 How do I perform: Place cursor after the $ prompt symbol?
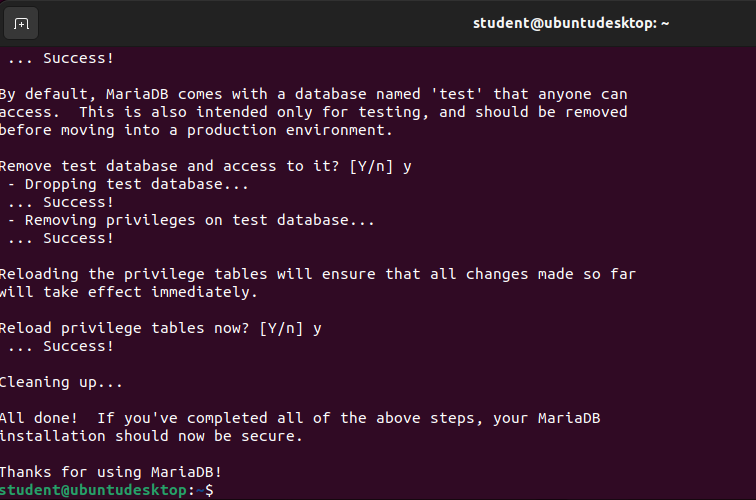click(x=219, y=490)
